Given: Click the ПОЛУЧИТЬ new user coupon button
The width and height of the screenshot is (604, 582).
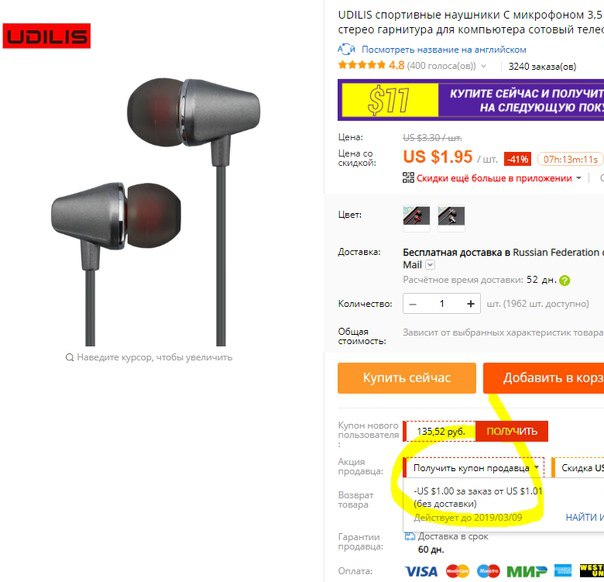Looking at the screenshot, I should (x=512, y=431).
